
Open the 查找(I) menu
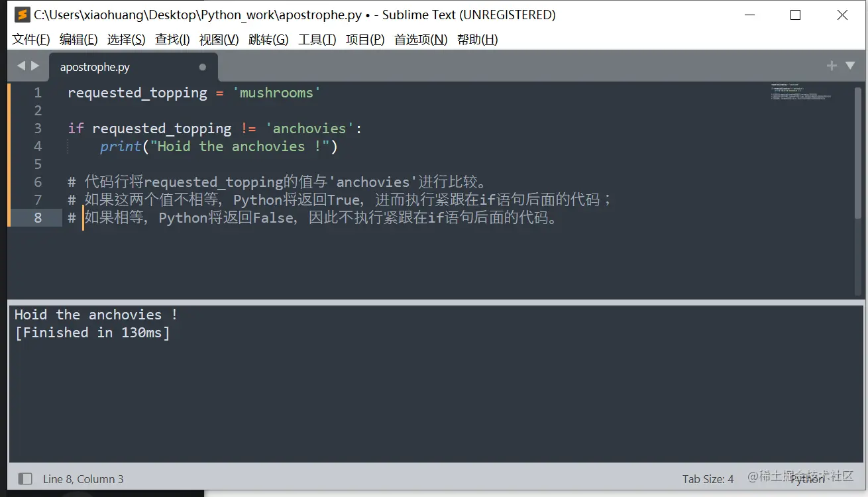click(x=172, y=40)
